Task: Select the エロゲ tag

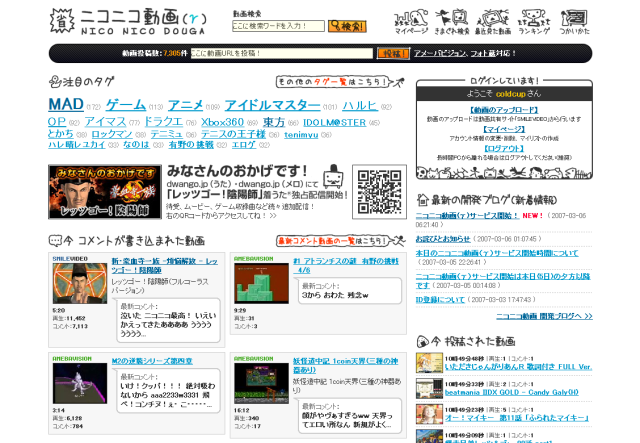Action: [x=244, y=145]
